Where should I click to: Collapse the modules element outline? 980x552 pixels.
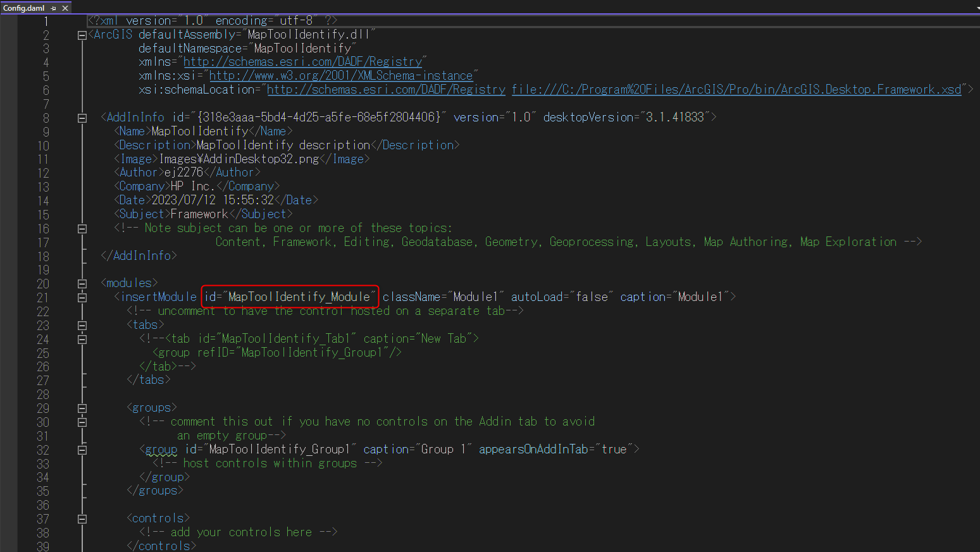82,284
